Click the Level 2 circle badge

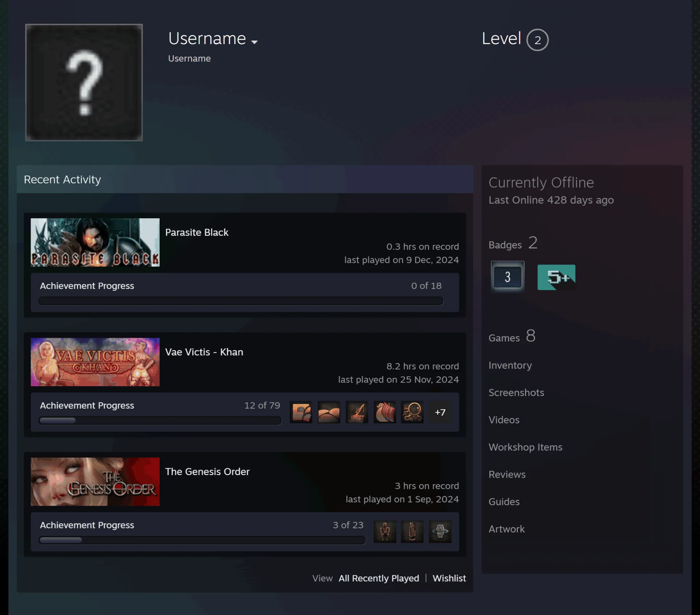537,40
